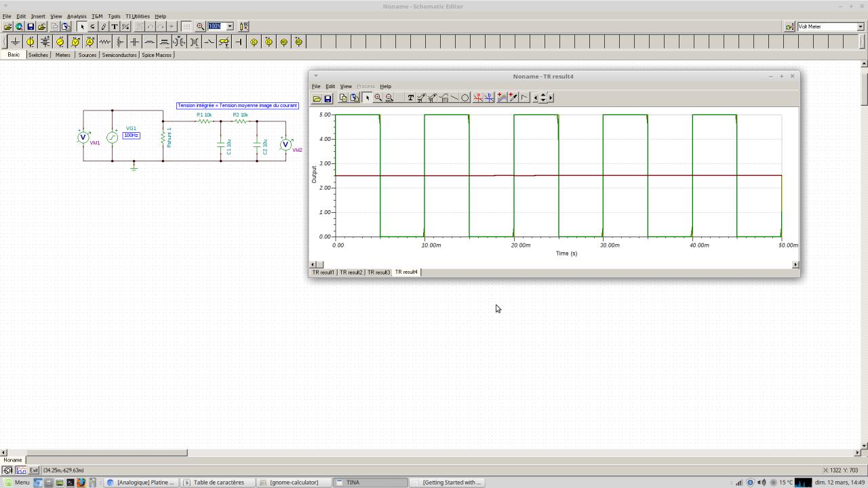This screenshot has height=488, width=868.
Task: Click the Exit button in status bar
Action: 33,470
